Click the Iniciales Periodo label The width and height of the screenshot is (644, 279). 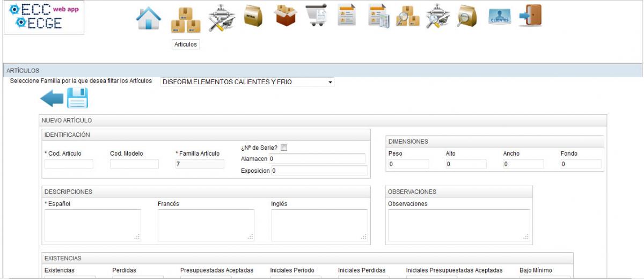pyautogui.click(x=292, y=270)
